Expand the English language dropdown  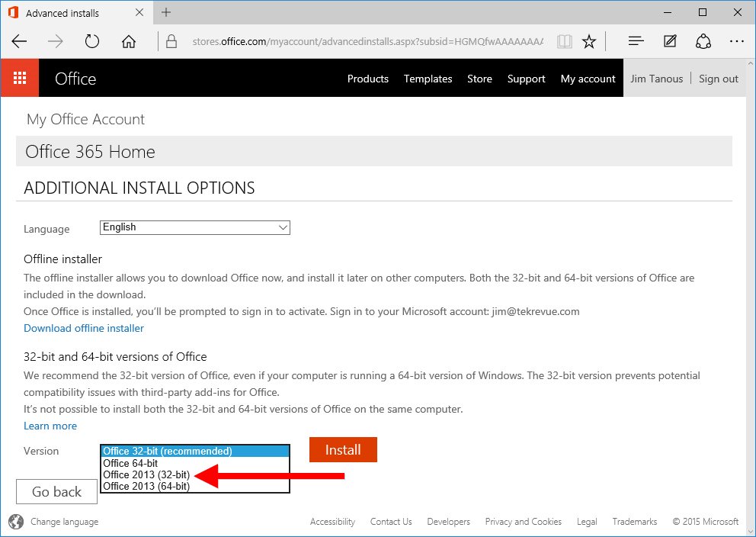[x=195, y=227]
